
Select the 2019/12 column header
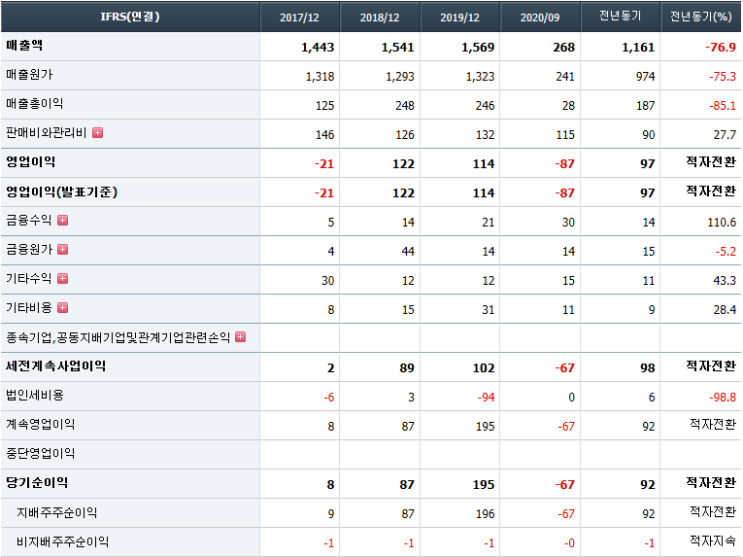coord(460,18)
